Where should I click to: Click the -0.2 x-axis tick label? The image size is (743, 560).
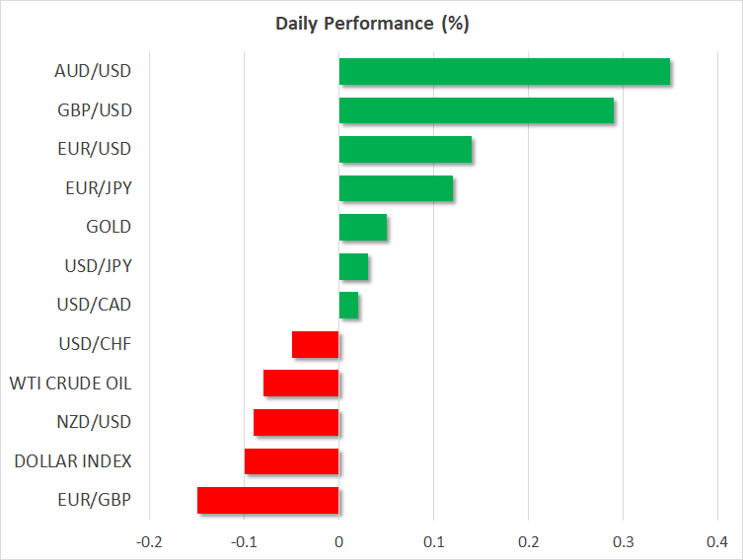[149, 541]
